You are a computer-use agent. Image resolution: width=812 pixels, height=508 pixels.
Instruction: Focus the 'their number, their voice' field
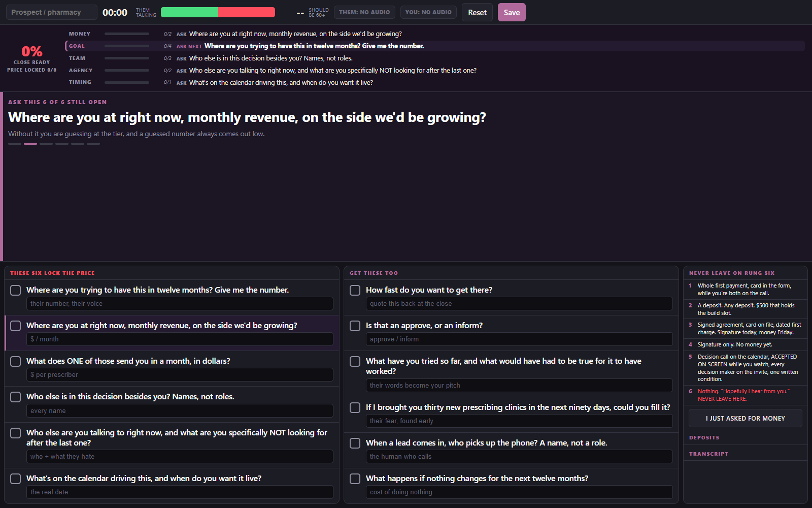click(180, 303)
